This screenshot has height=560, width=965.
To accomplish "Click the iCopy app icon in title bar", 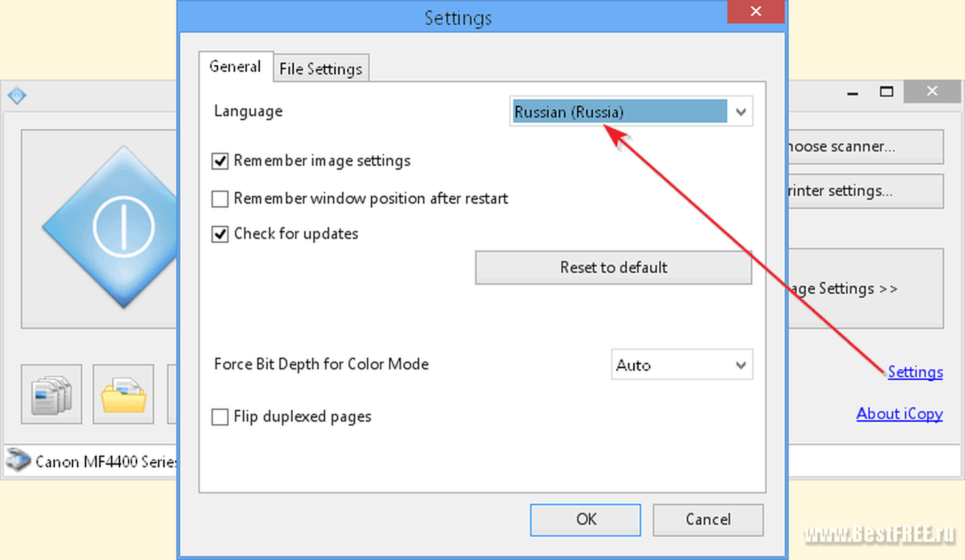I will tap(17, 96).
